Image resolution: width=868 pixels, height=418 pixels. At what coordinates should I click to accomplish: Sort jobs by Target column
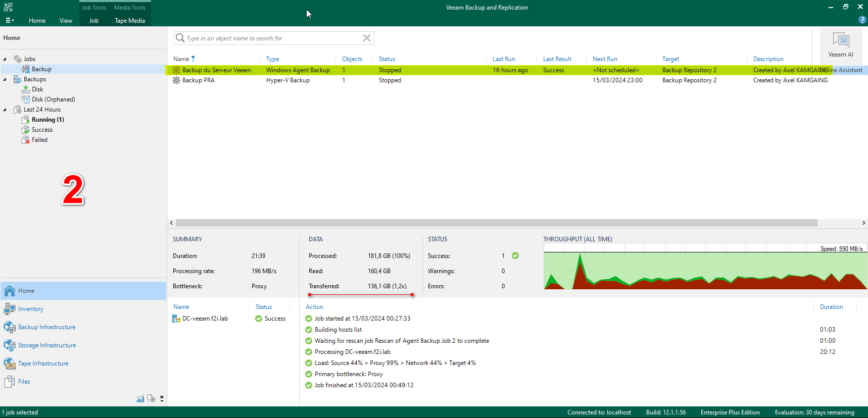click(671, 59)
